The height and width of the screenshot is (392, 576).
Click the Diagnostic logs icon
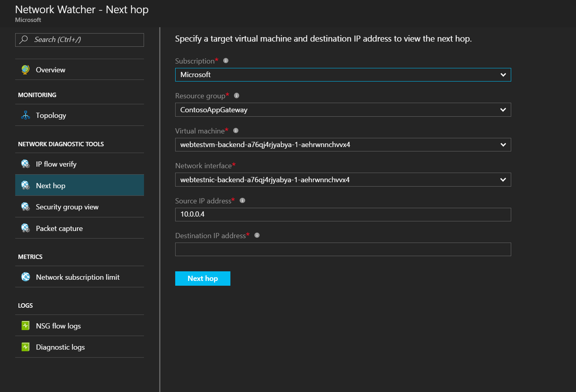[26, 347]
